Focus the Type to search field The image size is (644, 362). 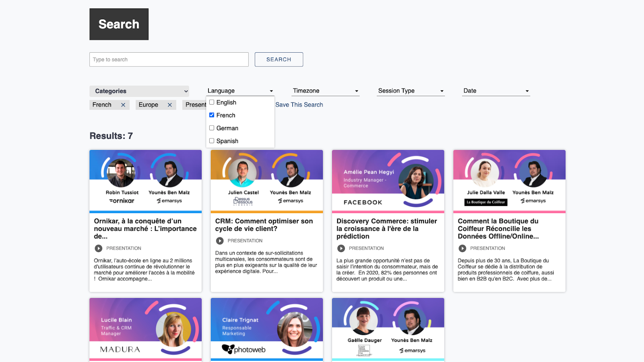click(169, 60)
